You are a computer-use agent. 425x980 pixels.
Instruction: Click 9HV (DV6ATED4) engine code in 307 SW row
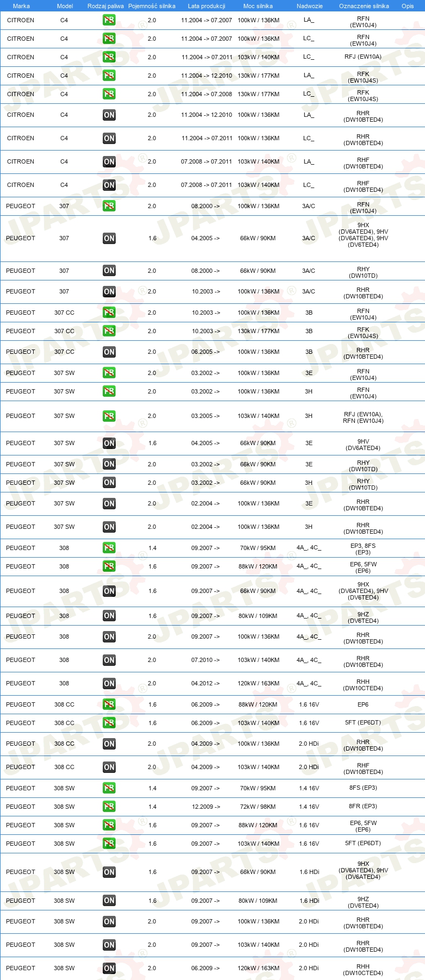(x=363, y=445)
